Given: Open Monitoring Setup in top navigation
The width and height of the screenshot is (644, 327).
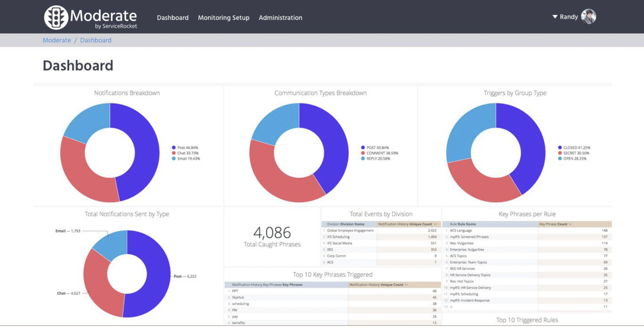Looking at the screenshot, I should pos(224,18).
